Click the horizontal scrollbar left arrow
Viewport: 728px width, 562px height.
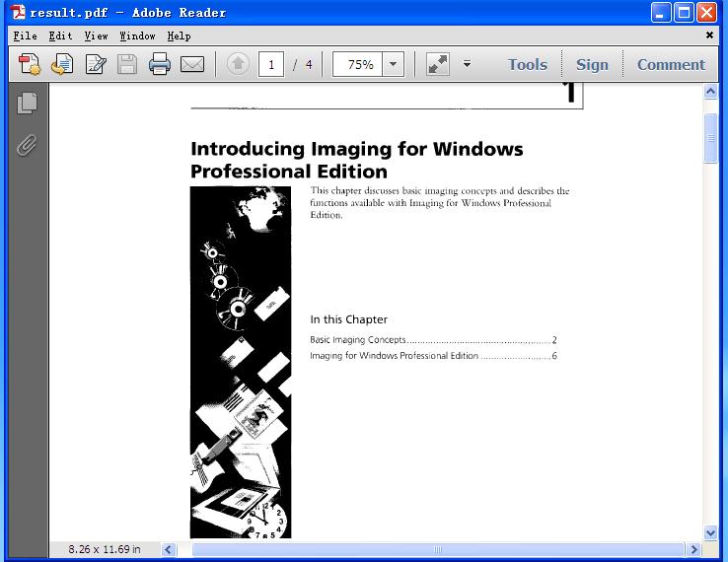click(x=168, y=550)
